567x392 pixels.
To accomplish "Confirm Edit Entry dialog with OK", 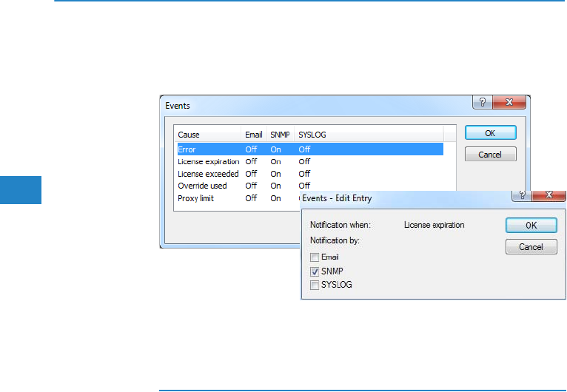I will click(531, 226).
